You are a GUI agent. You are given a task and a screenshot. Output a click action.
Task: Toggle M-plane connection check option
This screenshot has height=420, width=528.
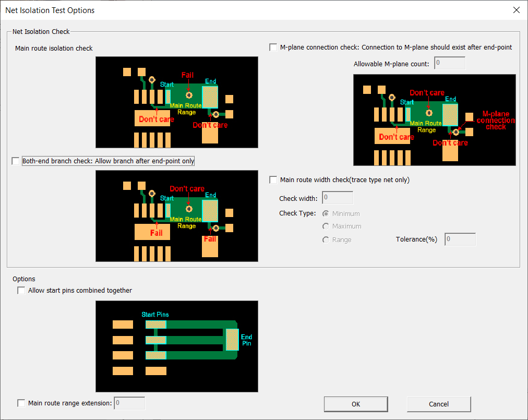click(x=273, y=47)
